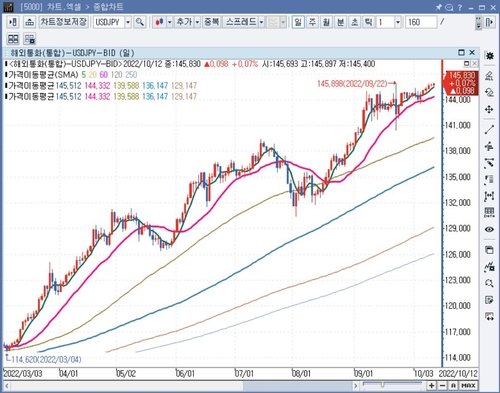Click the edit note icon in right sidebar
The width and height of the screenshot is (500, 393).
click(489, 300)
